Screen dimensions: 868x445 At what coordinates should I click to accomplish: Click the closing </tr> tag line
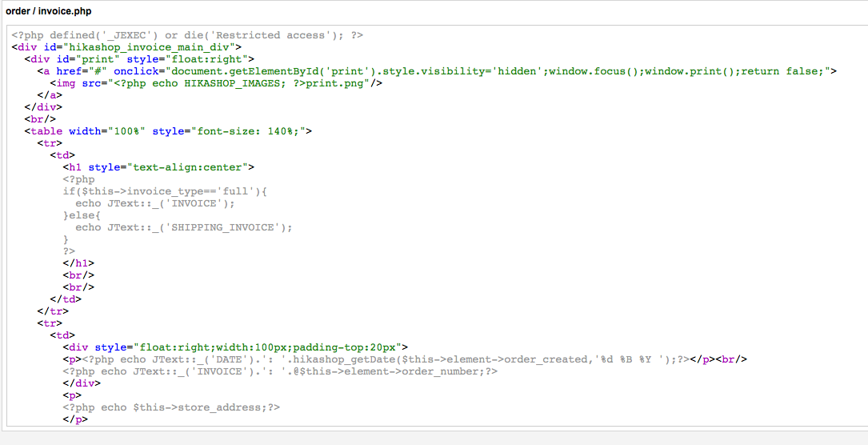click(x=53, y=311)
